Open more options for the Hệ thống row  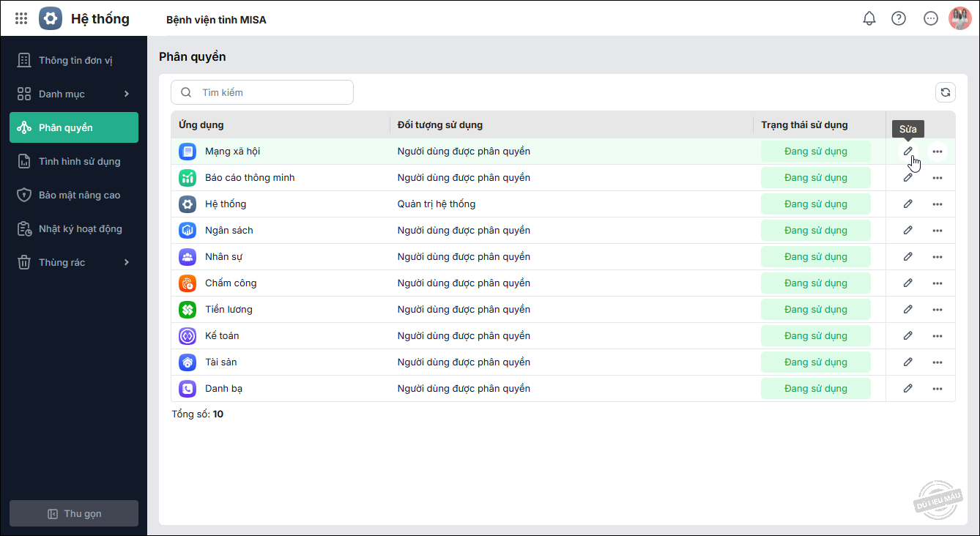(x=938, y=204)
